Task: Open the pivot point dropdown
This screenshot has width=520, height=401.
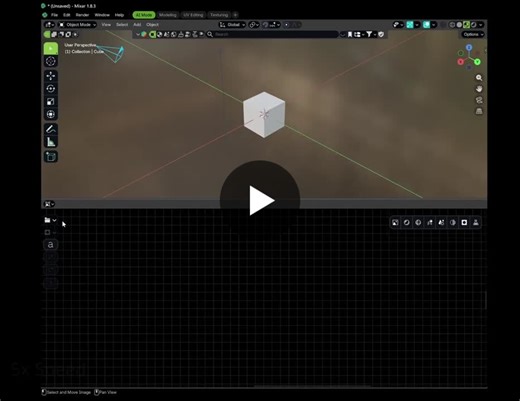Action: pyautogui.click(x=254, y=25)
